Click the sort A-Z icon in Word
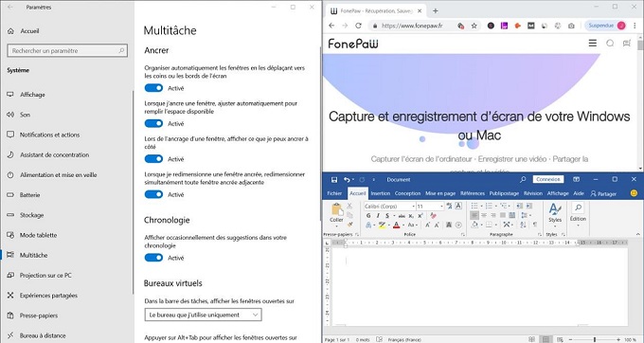This screenshot has width=644, height=343. point(523,225)
